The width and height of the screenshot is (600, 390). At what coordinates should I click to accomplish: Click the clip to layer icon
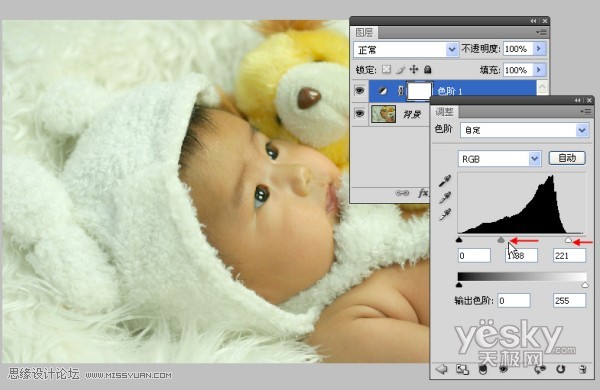click(483, 369)
